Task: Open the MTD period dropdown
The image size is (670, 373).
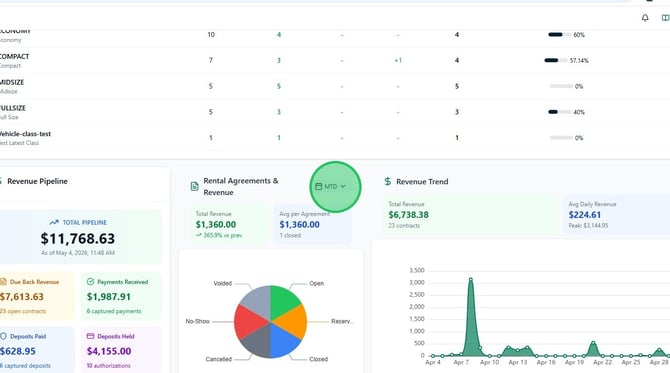Action: point(330,186)
